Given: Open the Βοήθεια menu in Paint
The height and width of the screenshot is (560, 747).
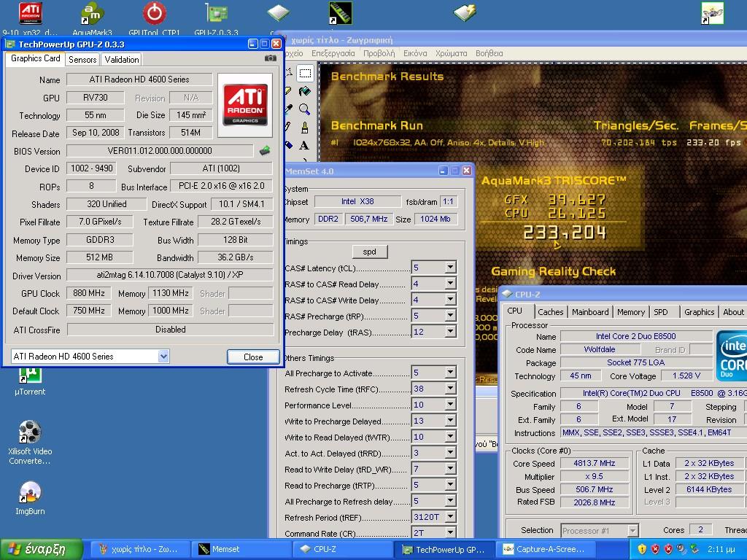Looking at the screenshot, I should tap(489, 53).
